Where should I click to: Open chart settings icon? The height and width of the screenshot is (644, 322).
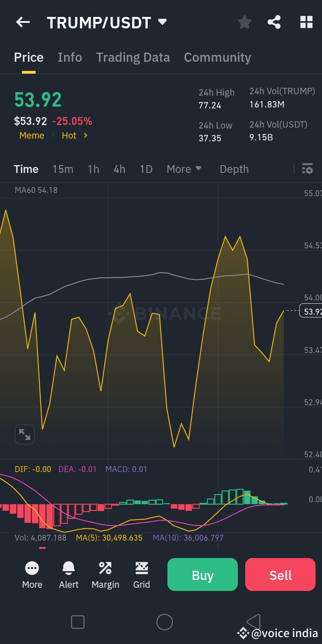(307, 169)
